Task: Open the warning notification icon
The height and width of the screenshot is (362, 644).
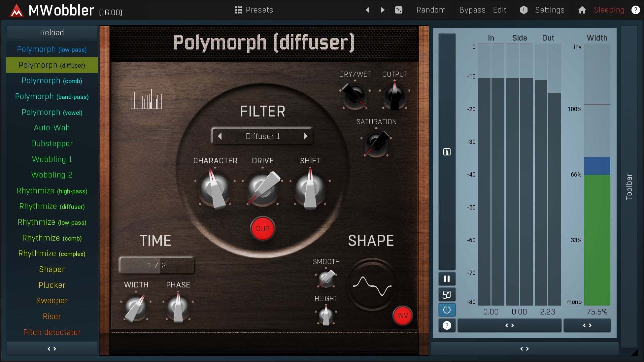Action: [x=524, y=10]
